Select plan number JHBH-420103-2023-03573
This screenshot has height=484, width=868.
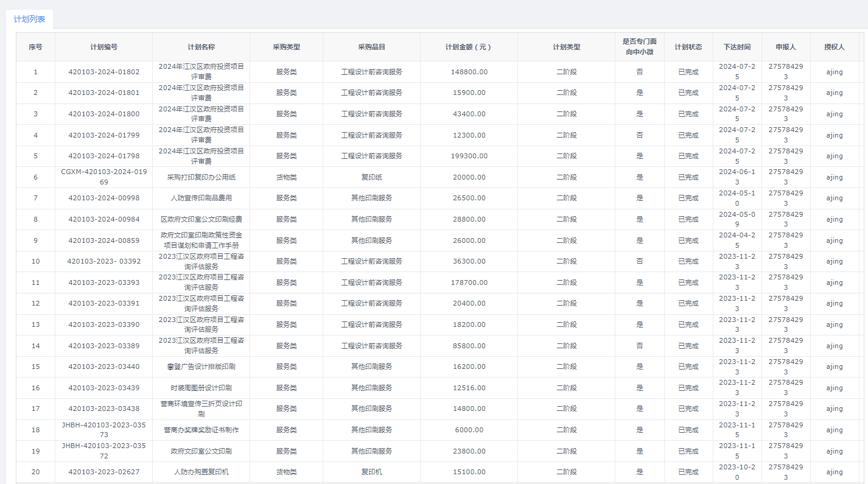tap(103, 430)
